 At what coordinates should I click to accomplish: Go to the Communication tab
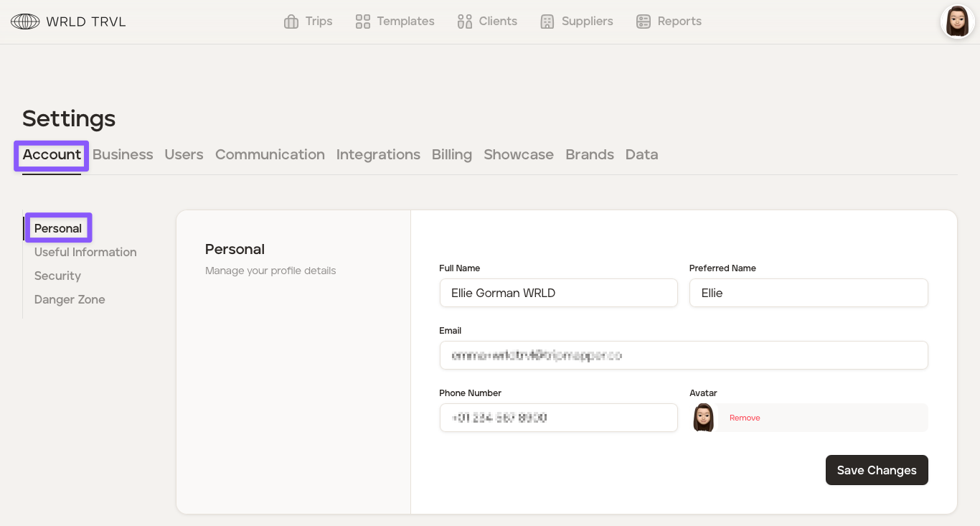click(x=270, y=154)
